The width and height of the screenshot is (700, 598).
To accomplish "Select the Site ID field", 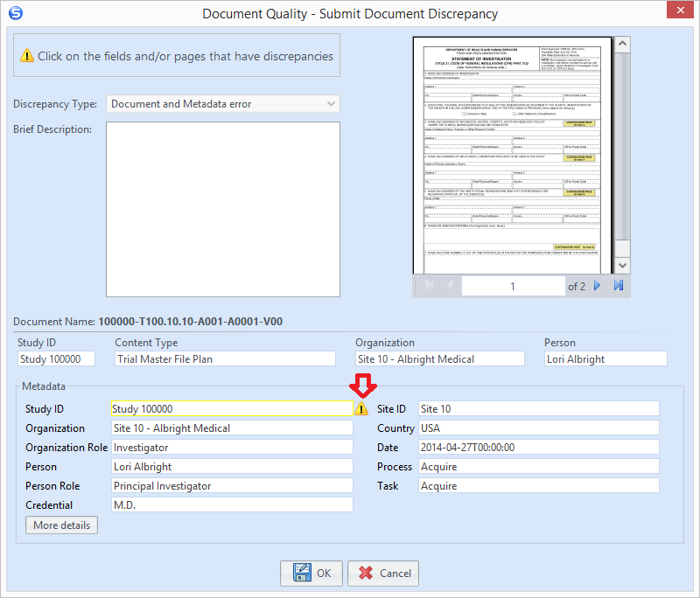I will pyautogui.click(x=539, y=408).
